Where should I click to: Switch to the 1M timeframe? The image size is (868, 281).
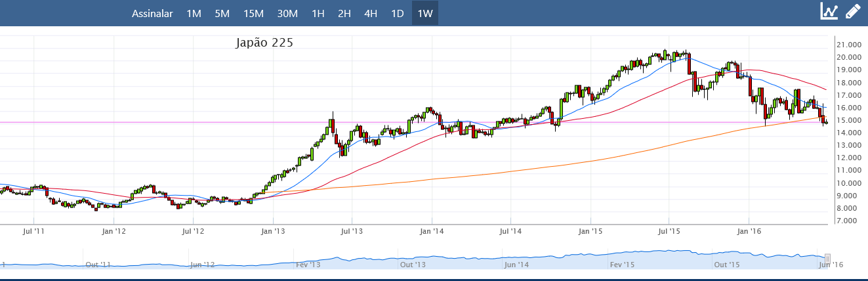194,13
